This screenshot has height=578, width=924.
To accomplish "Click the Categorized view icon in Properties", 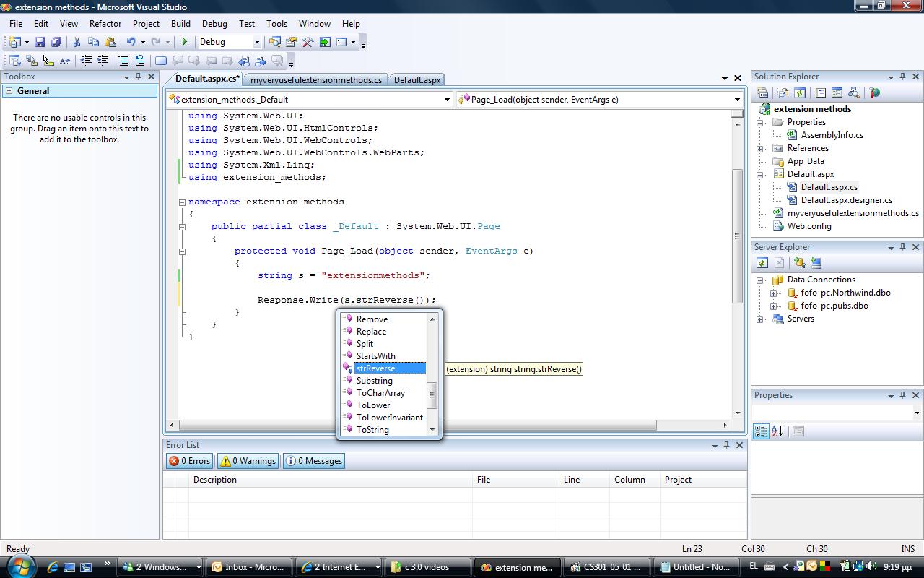I will 761,431.
